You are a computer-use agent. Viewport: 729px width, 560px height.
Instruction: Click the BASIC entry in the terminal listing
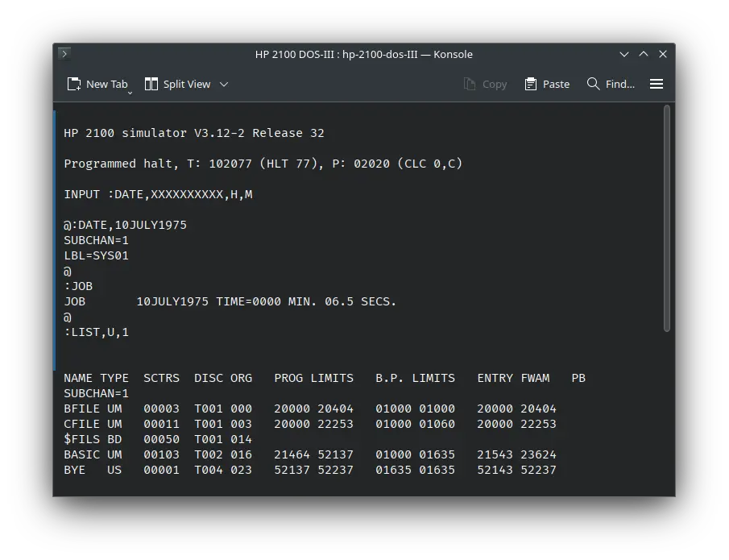pos(81,454)
